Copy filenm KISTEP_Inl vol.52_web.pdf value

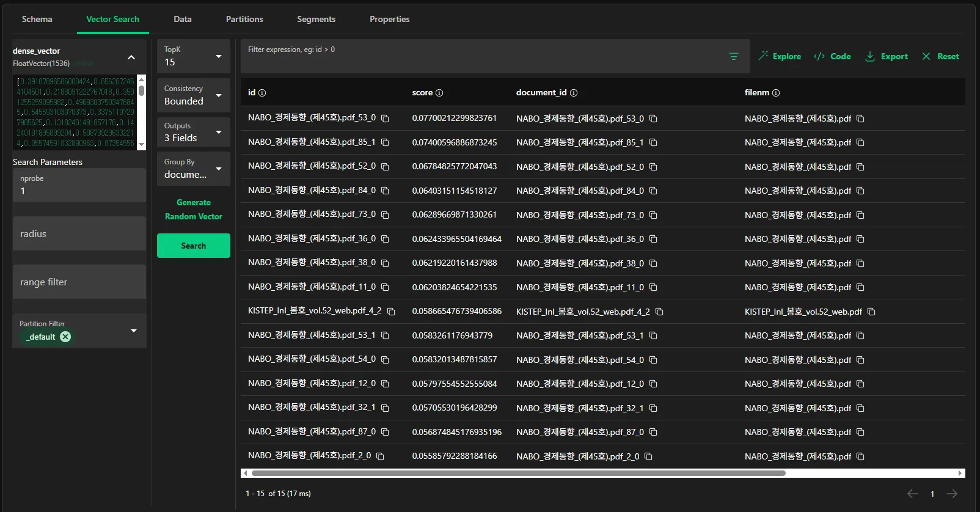coord(871,312)
